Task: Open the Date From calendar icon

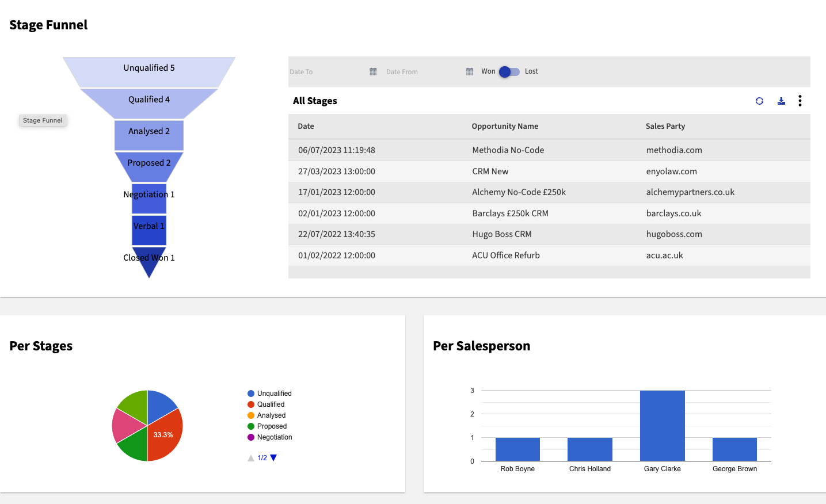Action: (469, 71)
